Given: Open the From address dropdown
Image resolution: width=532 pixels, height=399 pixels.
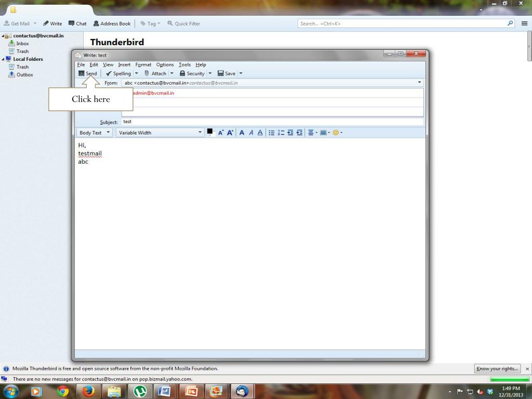Looking at the screenshot, I should click(419, 83).
